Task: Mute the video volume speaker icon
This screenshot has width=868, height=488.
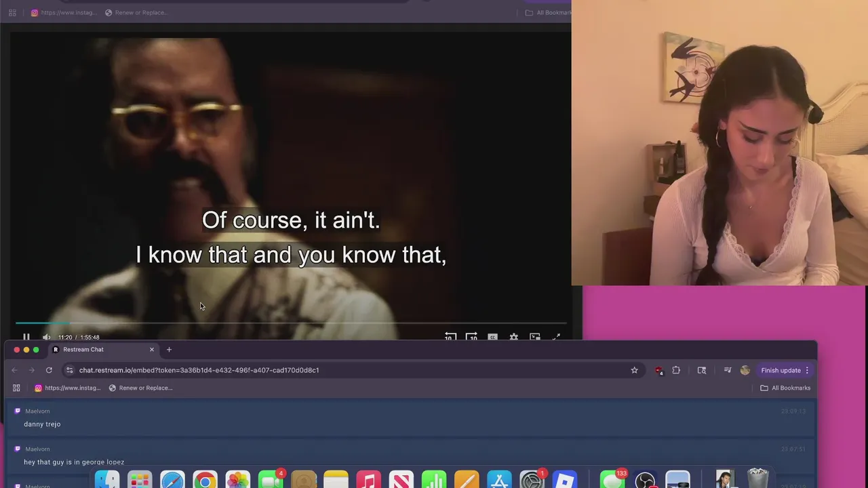Action: click(46, 337)
